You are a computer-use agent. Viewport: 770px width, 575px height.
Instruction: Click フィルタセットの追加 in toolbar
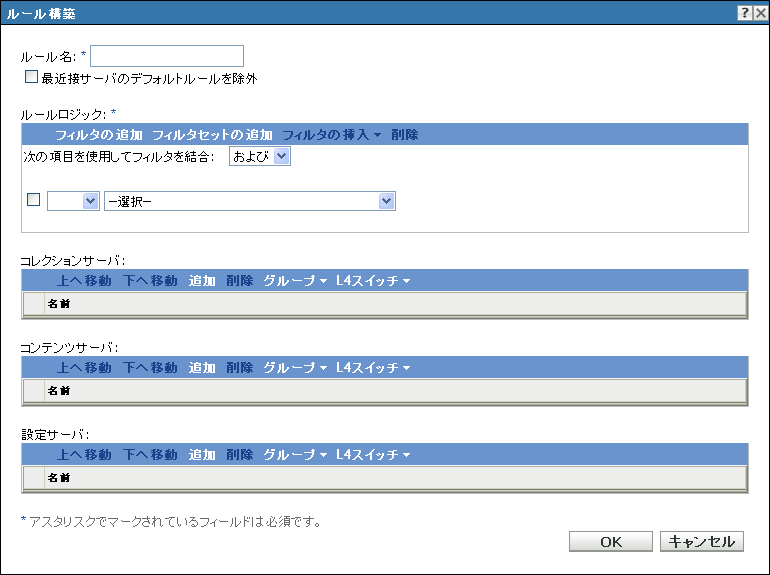pyautogui.click(x=212, y=134)
